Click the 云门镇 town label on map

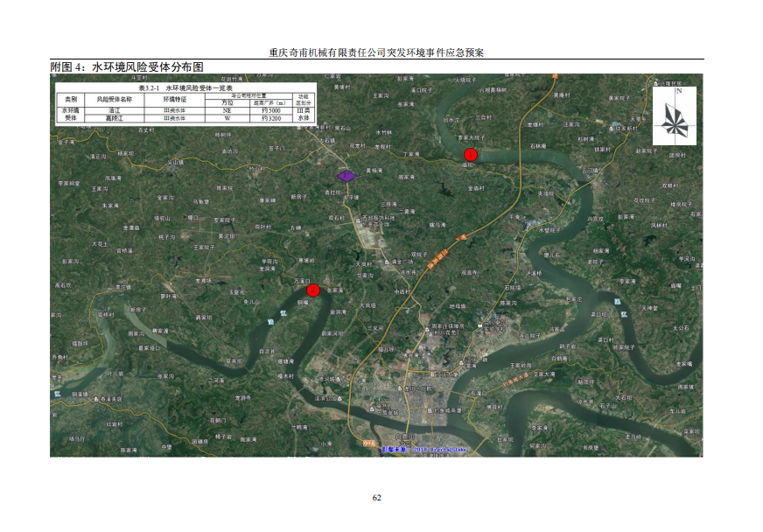[x=589, y=172]
